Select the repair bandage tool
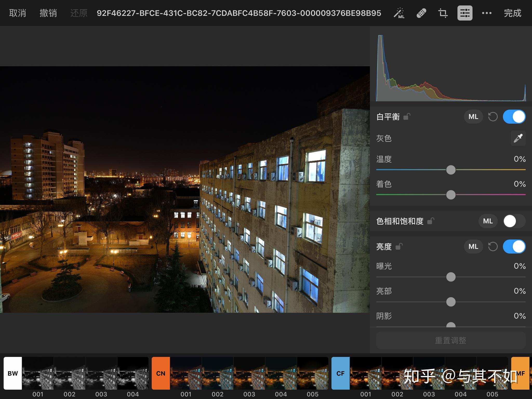This screenshot has width=532, height=399. tap(421, 13)
